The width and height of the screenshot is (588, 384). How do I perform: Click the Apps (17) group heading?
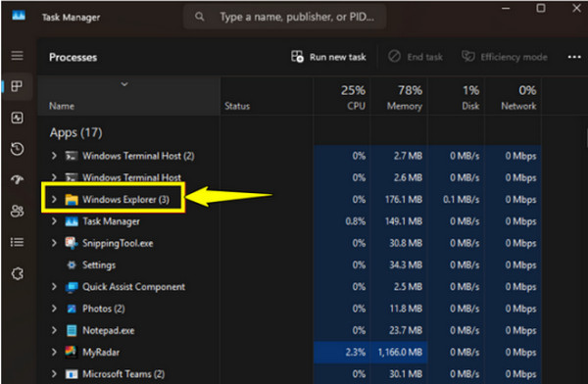[x=75, y=133]
